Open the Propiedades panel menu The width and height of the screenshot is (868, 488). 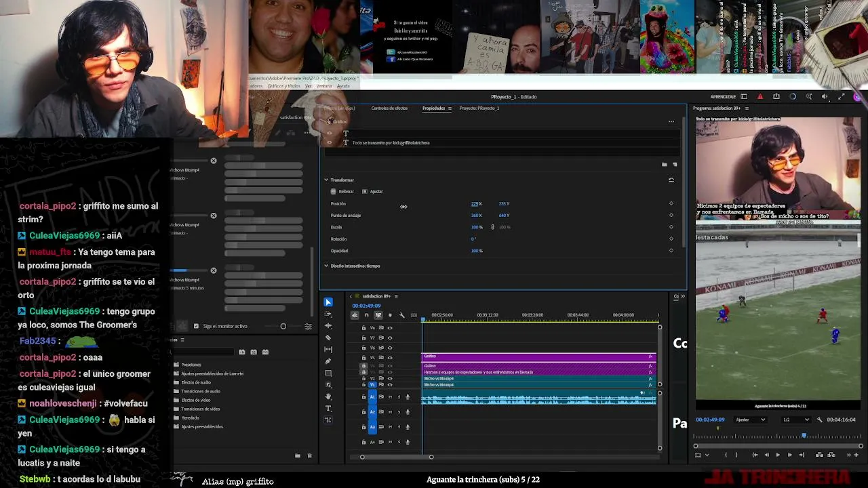pos(449,108)
